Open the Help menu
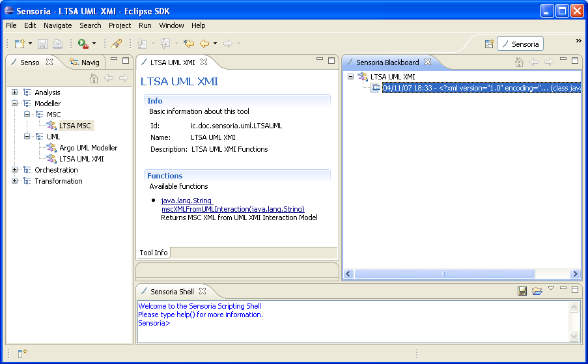Image resolution: width=588 pixels, height=364 pixels. (199, 25)
